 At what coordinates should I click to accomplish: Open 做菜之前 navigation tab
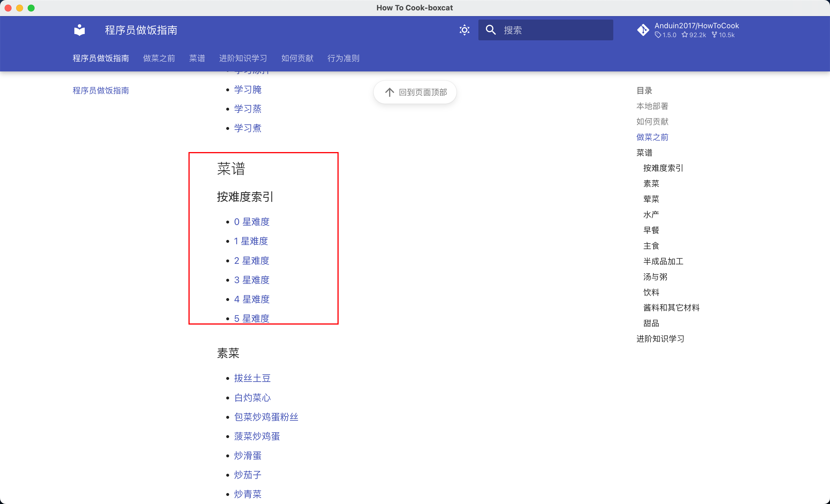coord(159,58)
